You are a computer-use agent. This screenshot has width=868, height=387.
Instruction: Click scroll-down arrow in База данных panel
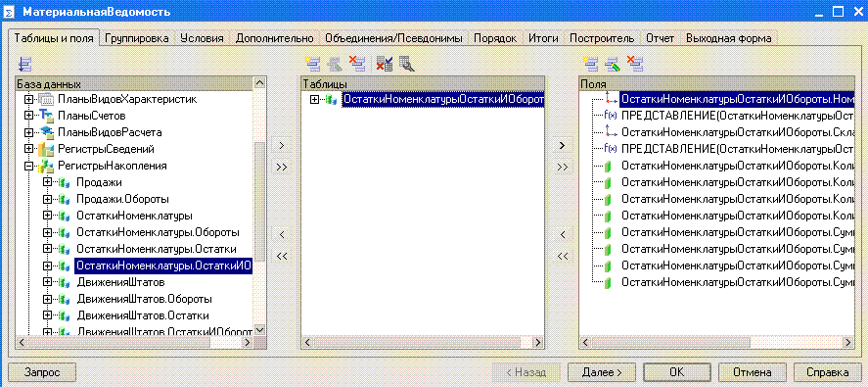point(259,330)
